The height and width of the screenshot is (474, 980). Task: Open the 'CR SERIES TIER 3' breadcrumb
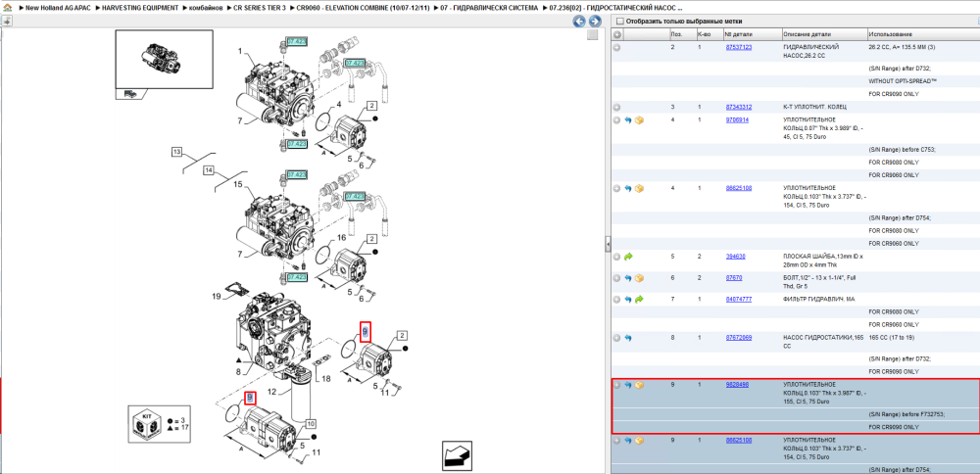[x=260, y=8]
